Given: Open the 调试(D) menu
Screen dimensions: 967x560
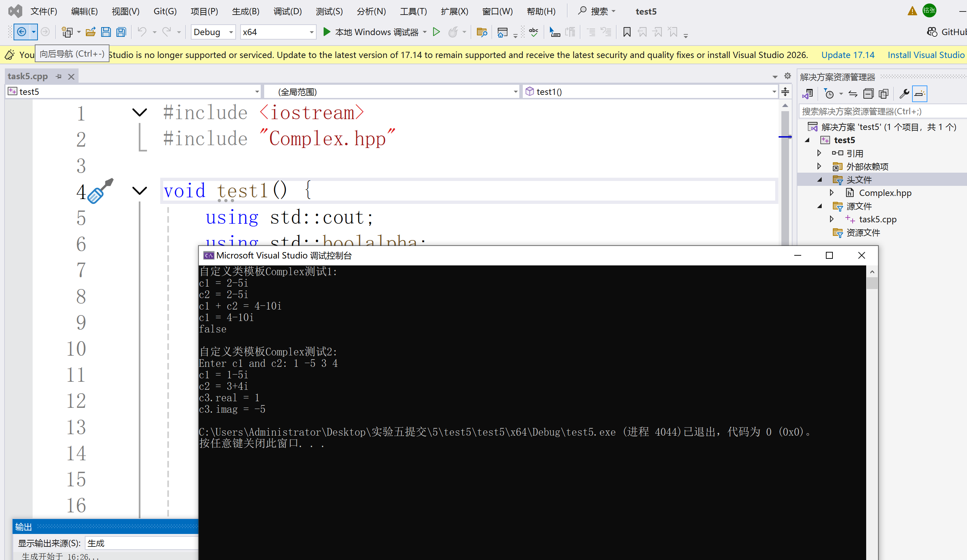Looking at the screenshot, I should 287,11.
